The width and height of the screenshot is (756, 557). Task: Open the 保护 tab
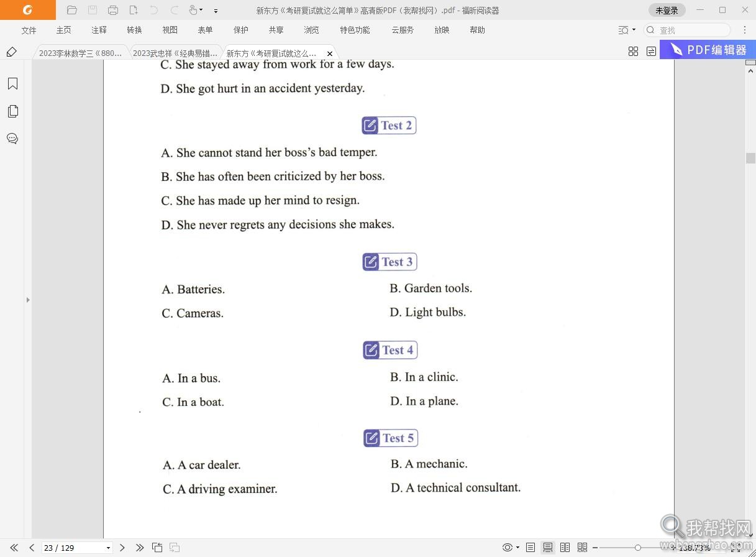(240, 30)
